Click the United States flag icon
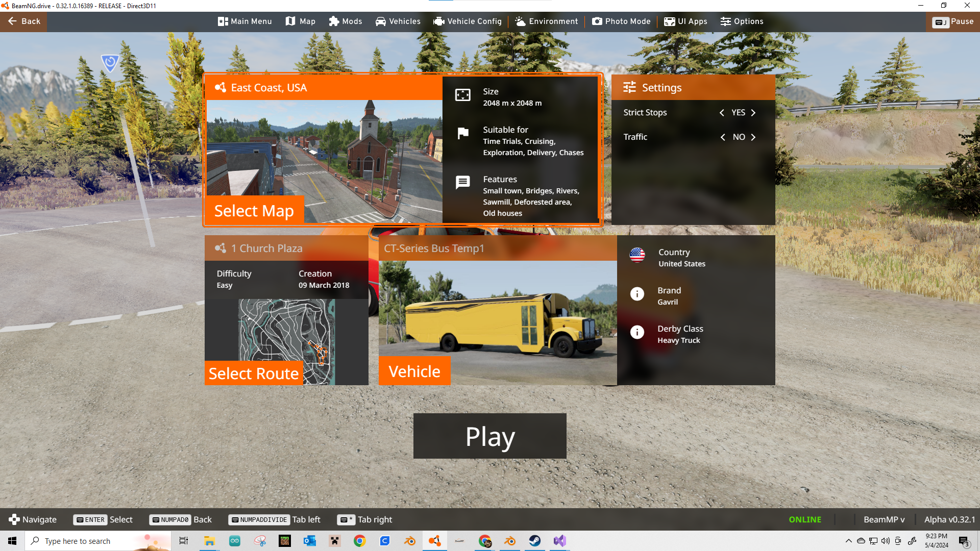Viewport: 980px width, 551px height. click(x=637, y=255)
